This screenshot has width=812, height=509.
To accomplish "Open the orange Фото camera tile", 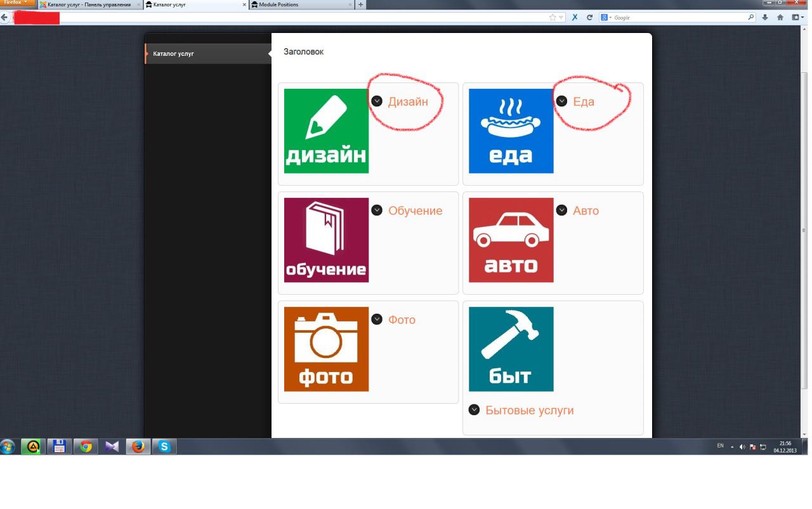I will click(x=326, y=349).
